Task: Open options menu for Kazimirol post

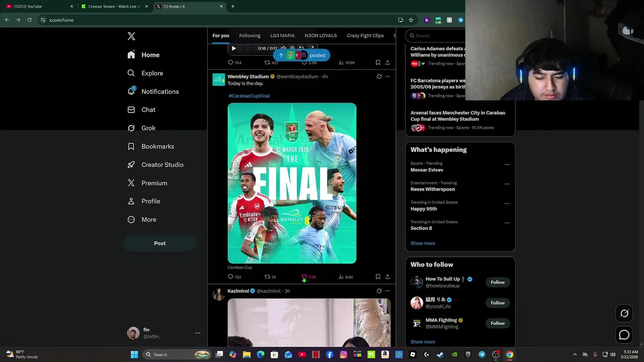Action: 387,291
